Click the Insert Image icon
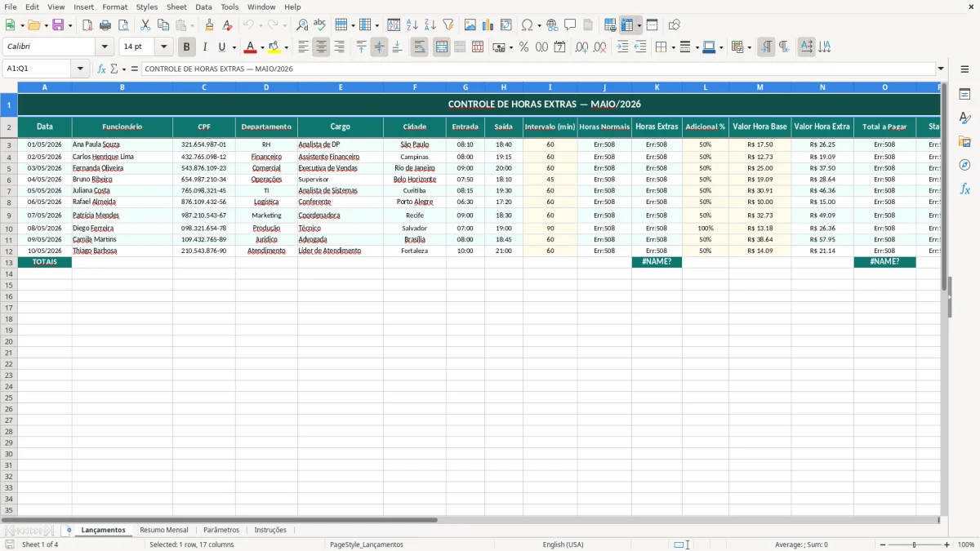 470,25
